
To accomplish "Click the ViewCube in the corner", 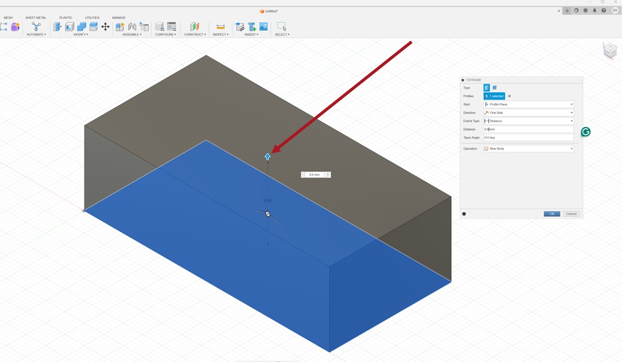I will pos(610,50).
